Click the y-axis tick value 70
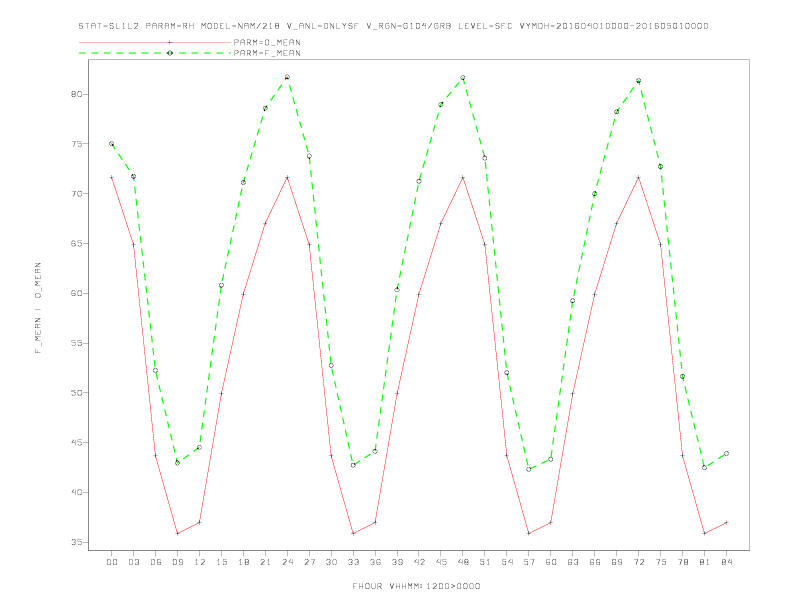Viewport: 792px width, 612px height. pos(76,194)
